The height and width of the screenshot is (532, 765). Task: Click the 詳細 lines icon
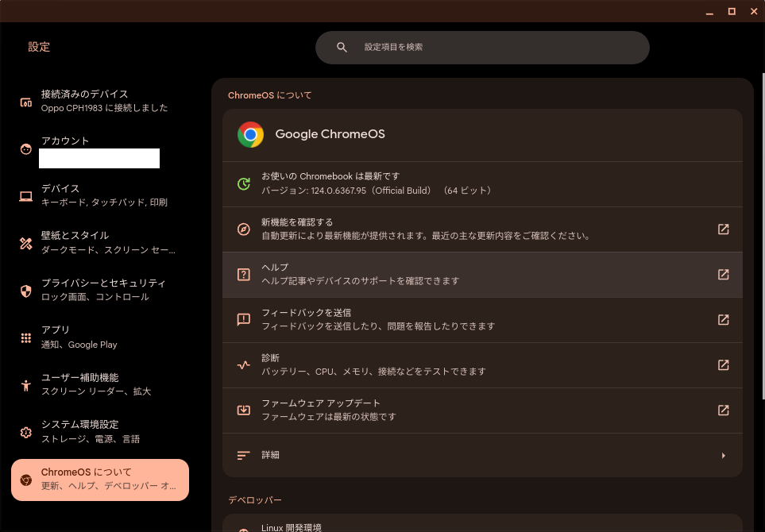click(x=243, y=456)
